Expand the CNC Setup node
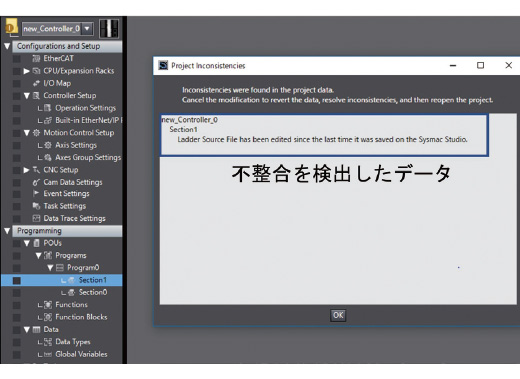The height and width of the screenshot is (379, 520). pyautogui.click(x=27, y=170)
